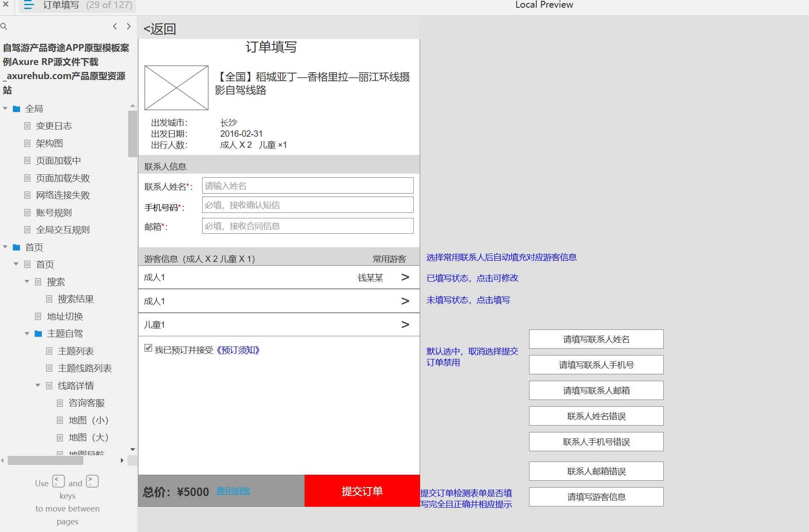The width and height of the screenshot is (809, 532).
Task: Open the filled 成人1 钱某某 row arrow
Action: coord(405,277)
